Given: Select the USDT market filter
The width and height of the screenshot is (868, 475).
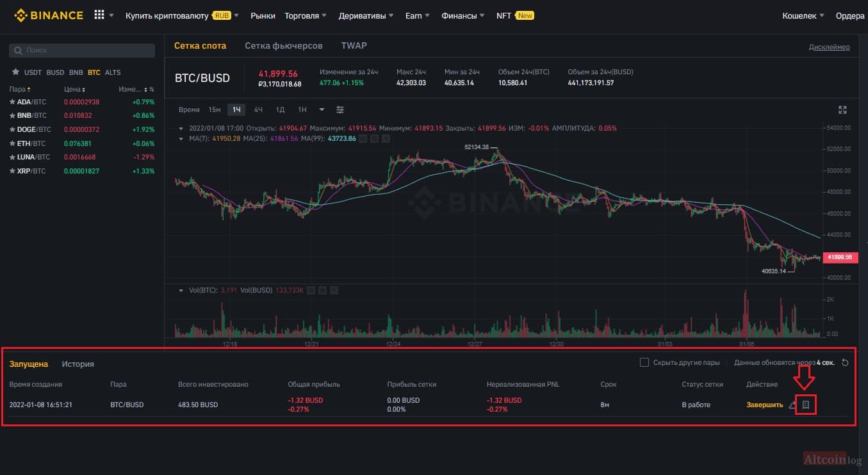Looking at the screenshot, I should 33,72.
